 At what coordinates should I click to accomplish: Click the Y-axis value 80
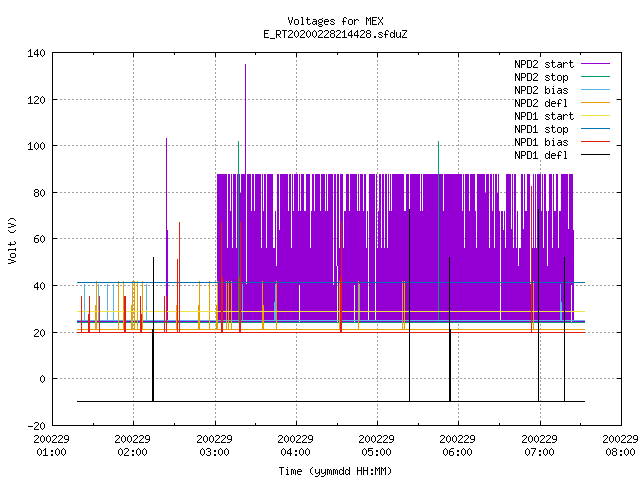coord(39,193)
